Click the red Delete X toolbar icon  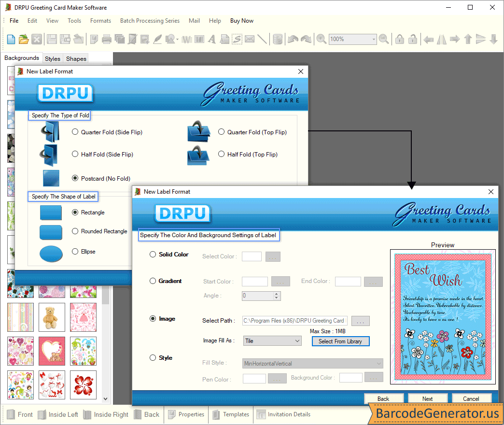37,39
